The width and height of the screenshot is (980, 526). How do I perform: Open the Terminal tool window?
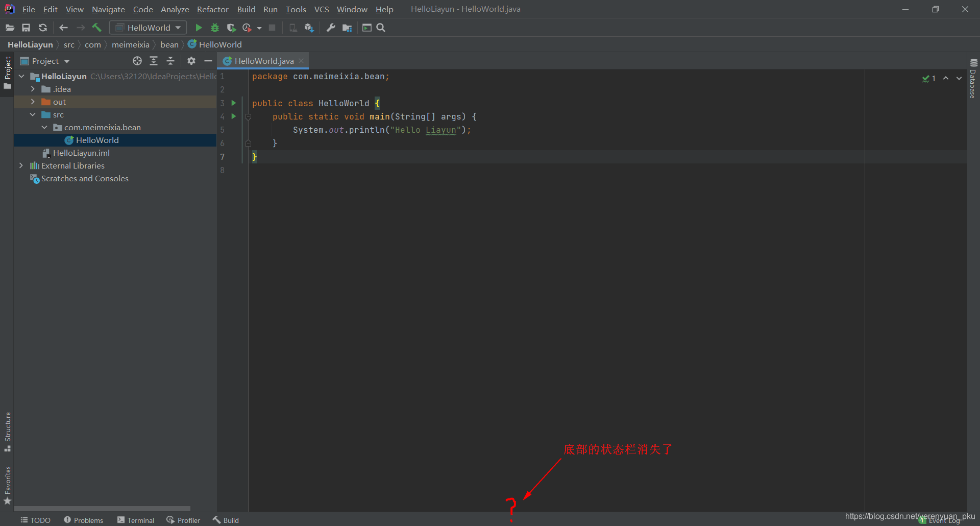pyautogui.click(x=136, y=520)
